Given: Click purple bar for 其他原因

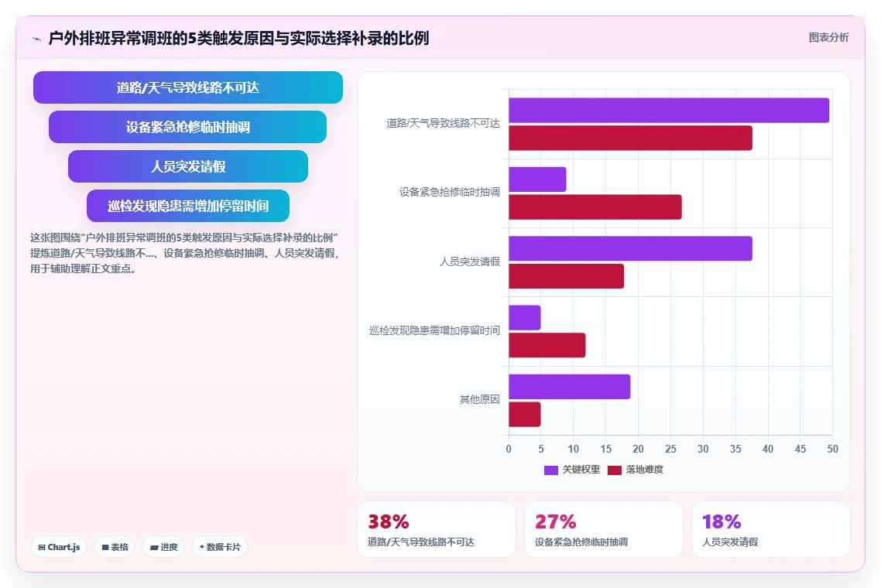Looking at the screenshot, I should (570, 386).
